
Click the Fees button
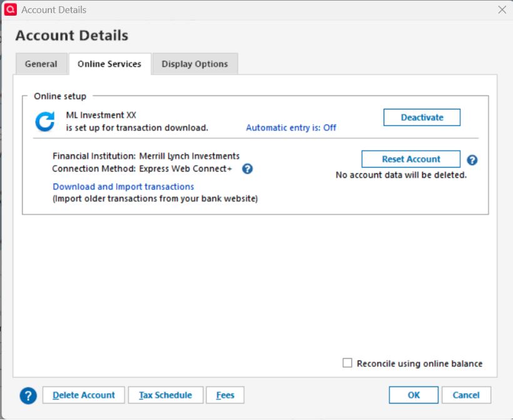pos(225,395)
